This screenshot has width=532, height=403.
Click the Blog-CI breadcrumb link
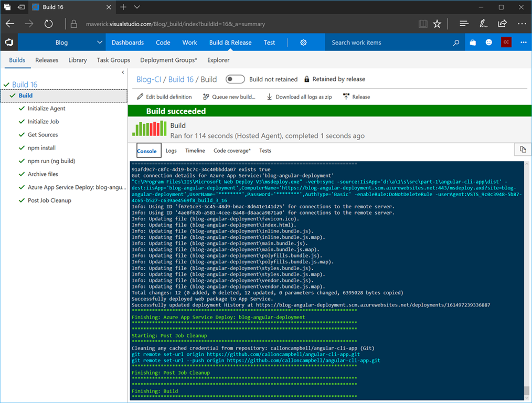coord(148,79)
